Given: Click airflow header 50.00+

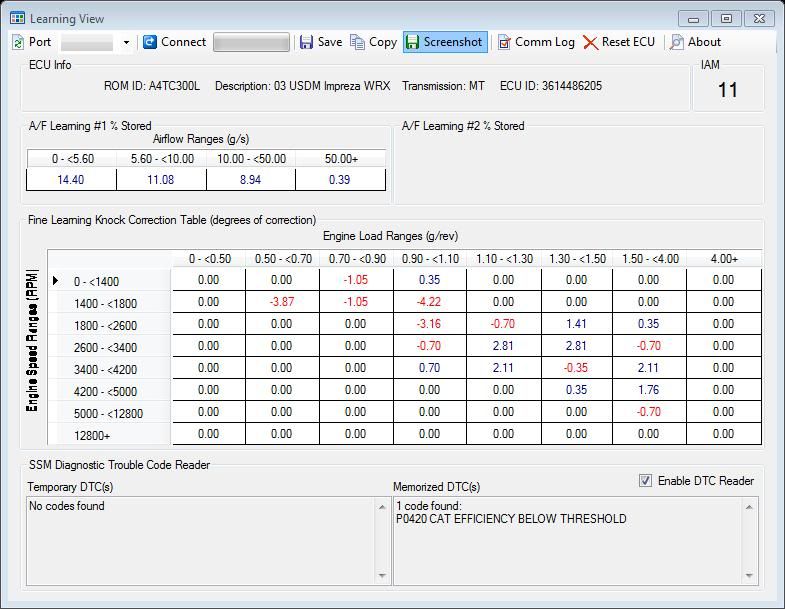Looking at the screenshot, I should coord(341,159).
